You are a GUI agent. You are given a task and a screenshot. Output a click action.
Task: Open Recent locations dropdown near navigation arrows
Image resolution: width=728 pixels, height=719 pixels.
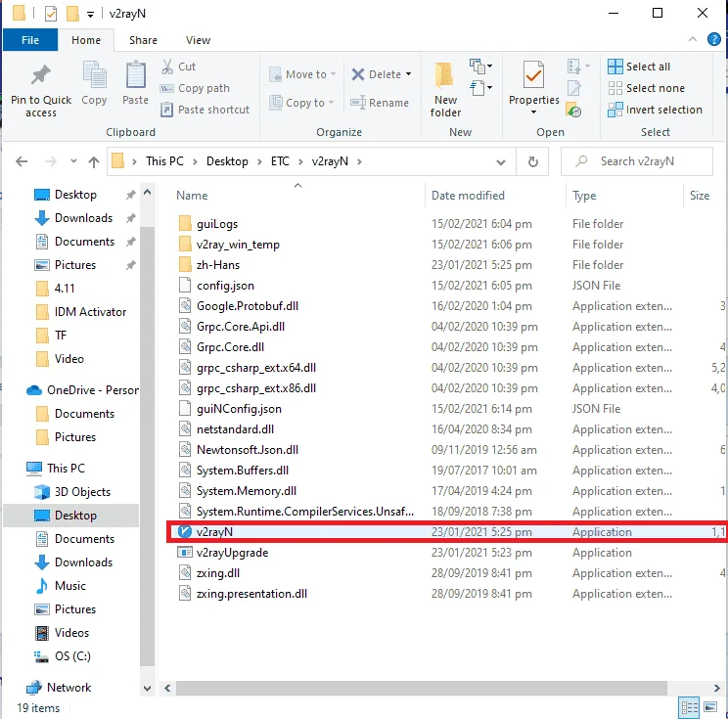click(x=73, y=161)
